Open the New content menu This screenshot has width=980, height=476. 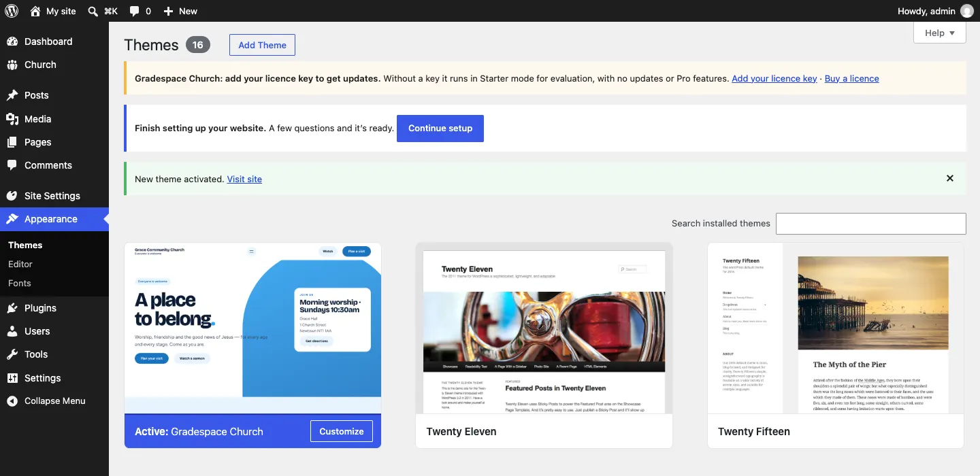pyautogui.click(x=180, y=11)
